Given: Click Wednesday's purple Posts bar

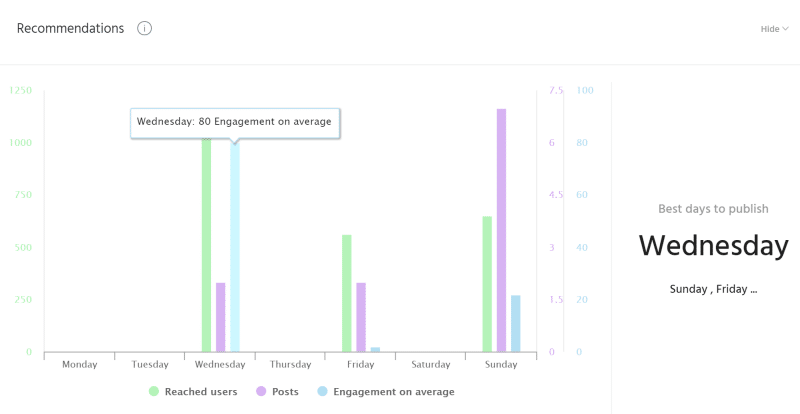Looking at the screenshot, I should point(221,317).
